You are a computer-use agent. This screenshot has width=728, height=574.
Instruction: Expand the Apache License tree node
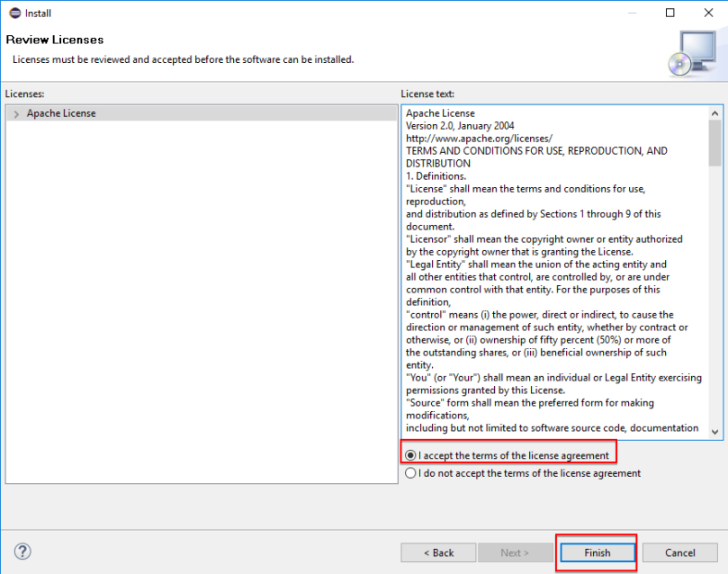coord(16,113)
